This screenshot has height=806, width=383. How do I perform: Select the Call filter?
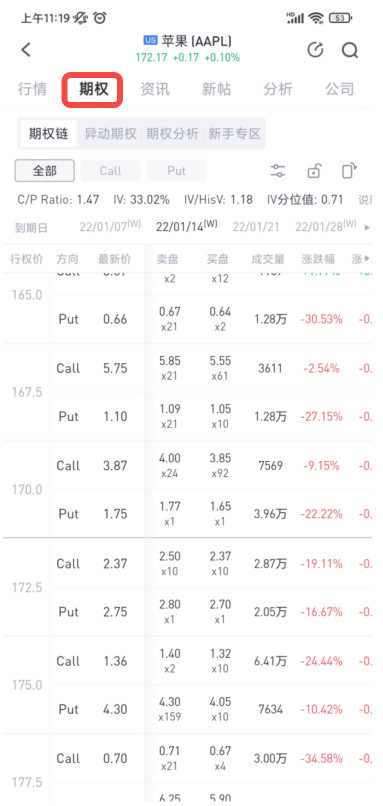(111, 171)
